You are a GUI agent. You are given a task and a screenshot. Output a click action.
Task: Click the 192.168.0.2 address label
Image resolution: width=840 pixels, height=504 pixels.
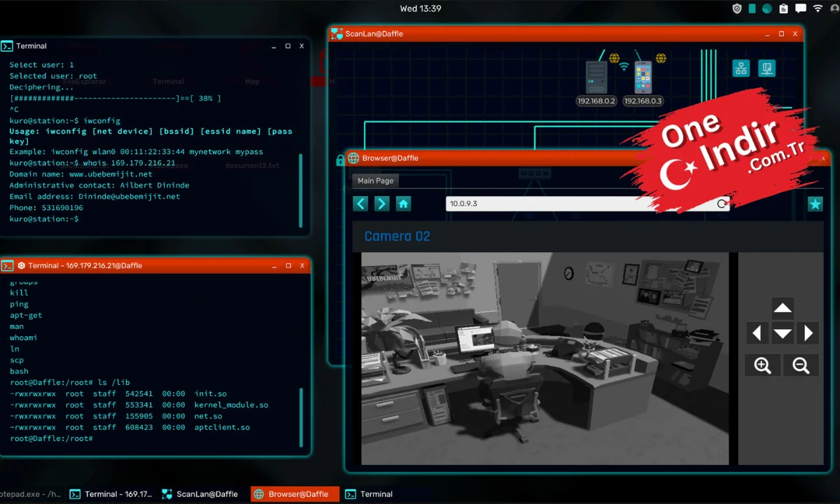[x=596, y=101]
